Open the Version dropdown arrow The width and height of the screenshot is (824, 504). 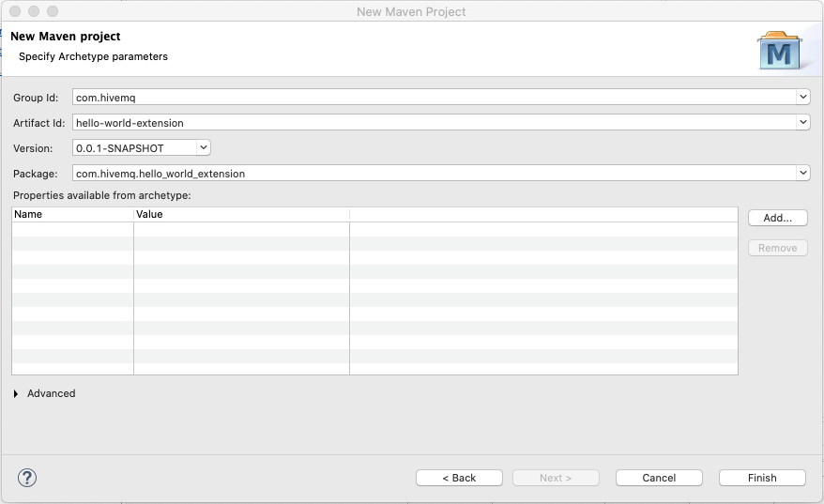(204, 147)
